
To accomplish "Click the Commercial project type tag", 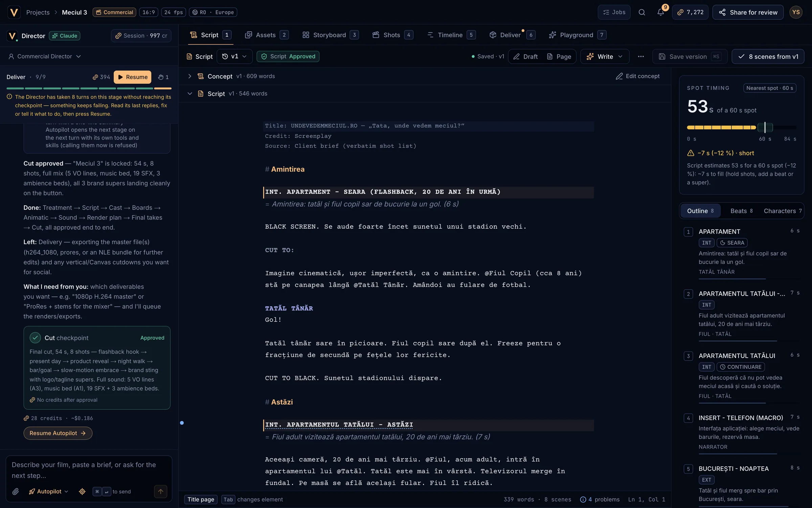I will [x=114, y=12].
